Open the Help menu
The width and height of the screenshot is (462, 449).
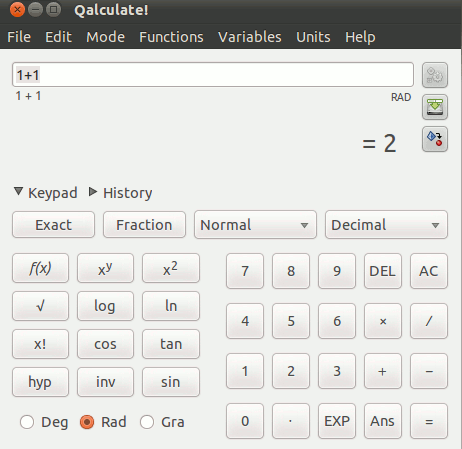360,37
